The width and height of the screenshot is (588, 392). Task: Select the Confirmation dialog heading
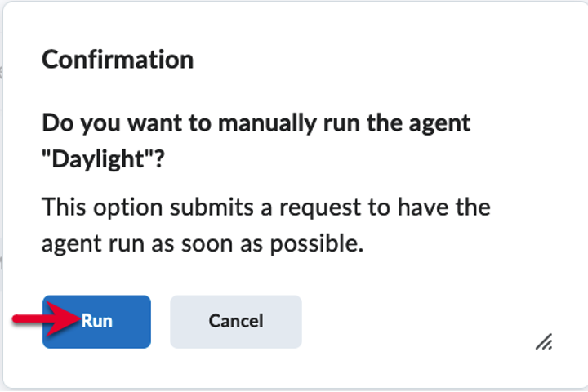(118, 60)
